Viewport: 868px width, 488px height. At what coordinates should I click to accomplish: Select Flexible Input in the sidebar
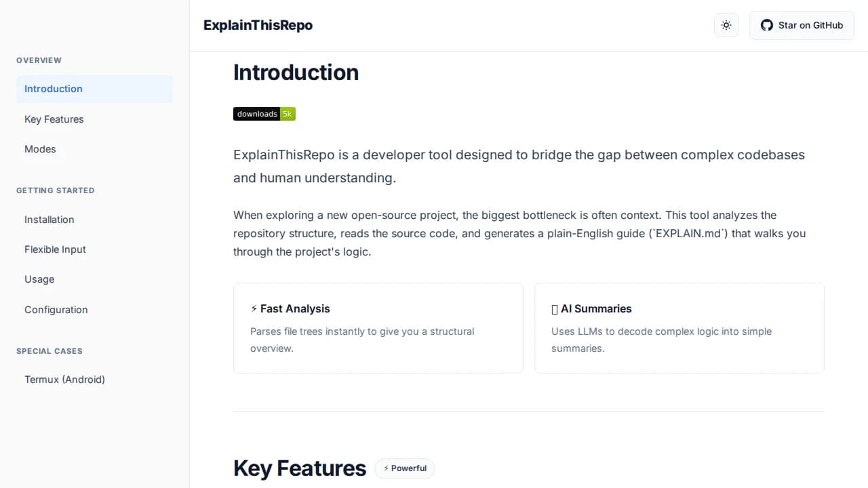tap(55, 249)
